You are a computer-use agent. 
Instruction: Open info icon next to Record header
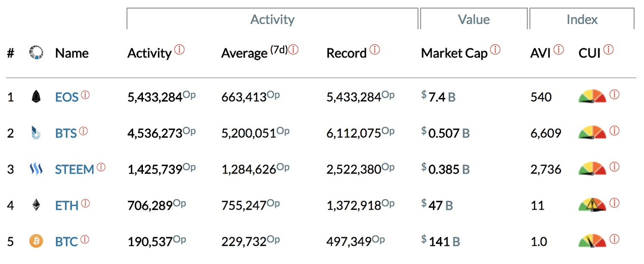click(374, 50)
